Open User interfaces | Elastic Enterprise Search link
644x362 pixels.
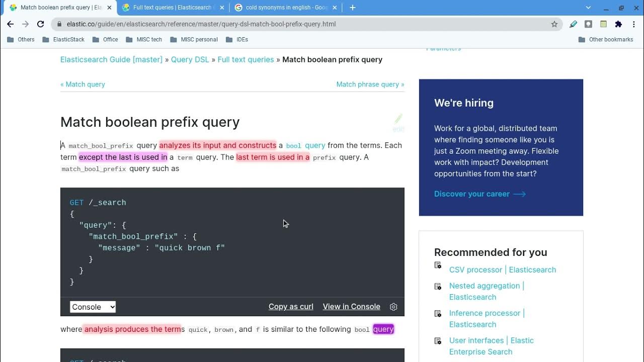point(492,346)
